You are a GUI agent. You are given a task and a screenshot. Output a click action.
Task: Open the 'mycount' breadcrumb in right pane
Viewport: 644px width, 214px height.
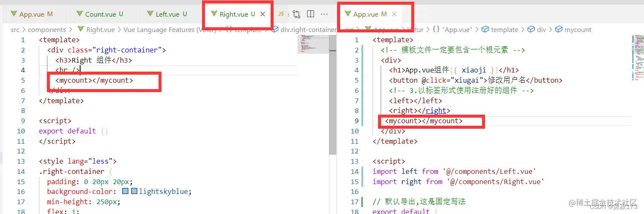click(x=578, y=30)
